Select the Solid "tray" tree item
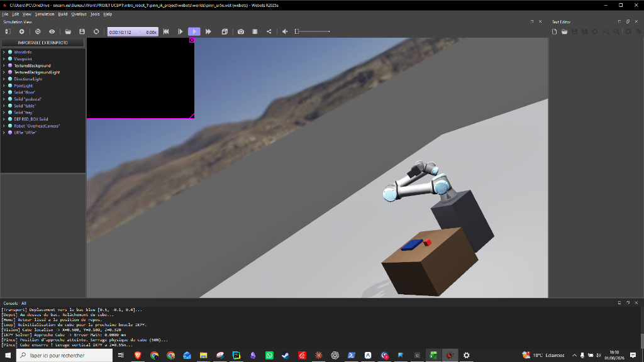Viewport: 644px width, 362px height. (x=23, y=112)
